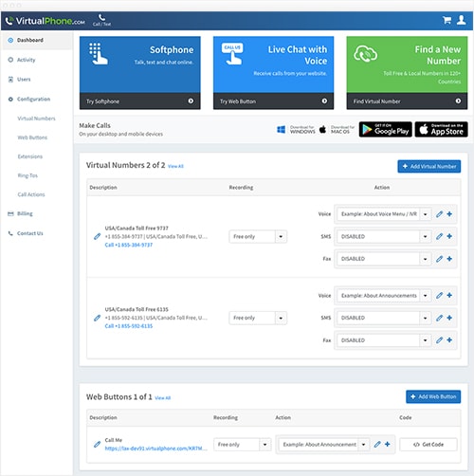Click the Call / Text phone icon

101,20
